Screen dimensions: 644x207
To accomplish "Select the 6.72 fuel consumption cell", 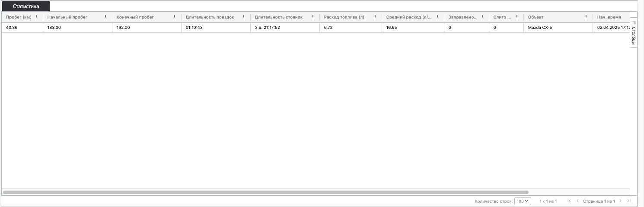I will (x=351, y=27).
